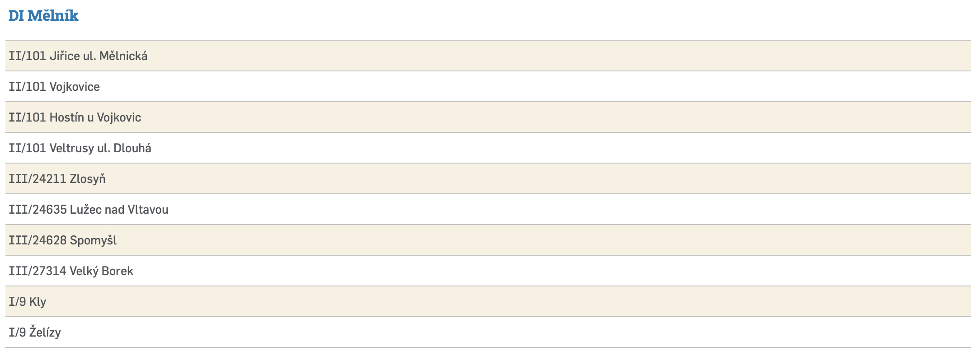Screen dimensions: 980x356
Task: Select the Kly place name
Action: 38,302
